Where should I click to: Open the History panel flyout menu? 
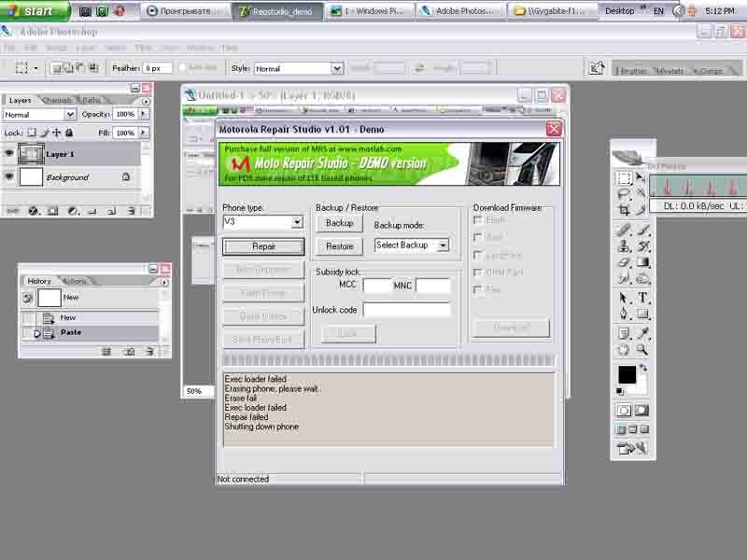(164, 282)
